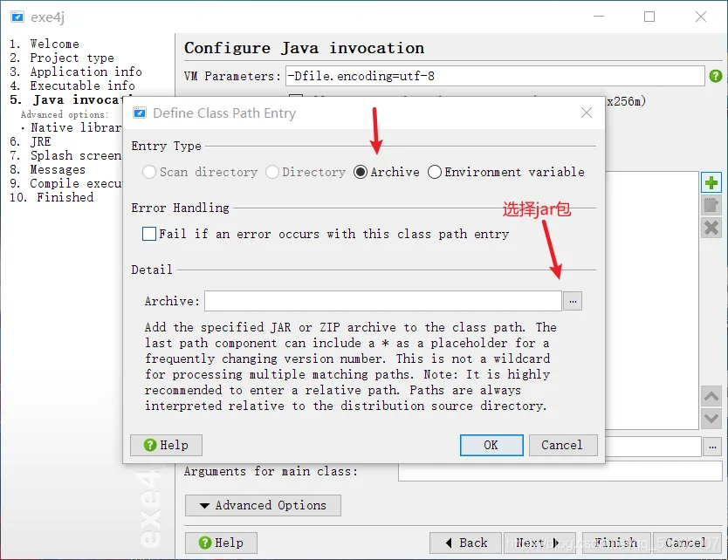Click the green help icon beside VM Parameters

tap(716, 76)
